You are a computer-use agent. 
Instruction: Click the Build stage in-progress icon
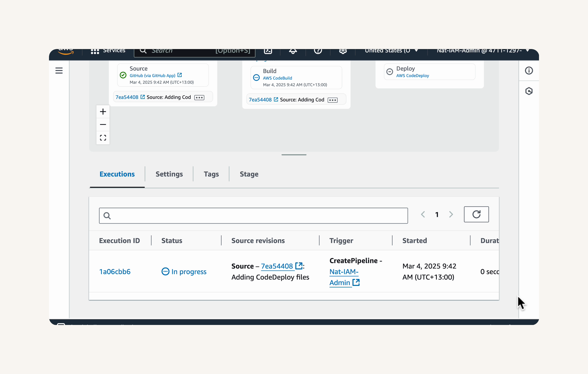point(256,78)
